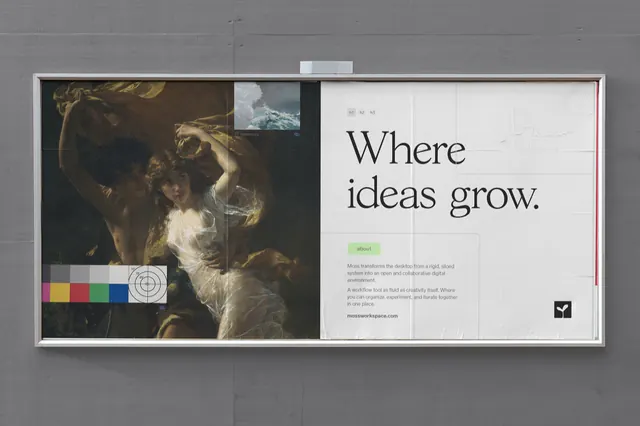The image size is (640, 426).
Task: Pick the green color swatch
Action: pyautogui.click(x=99, y=293)
